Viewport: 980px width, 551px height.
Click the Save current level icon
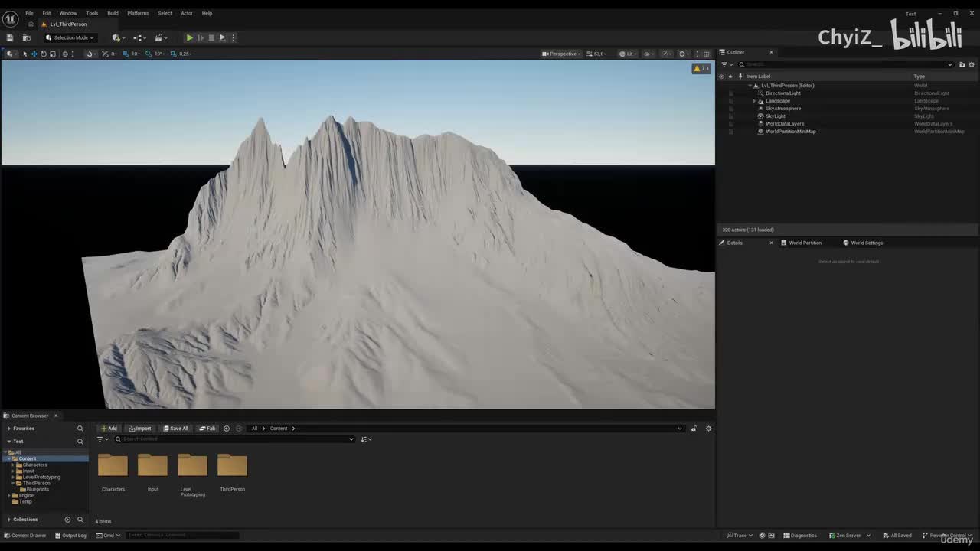(10, 37)
